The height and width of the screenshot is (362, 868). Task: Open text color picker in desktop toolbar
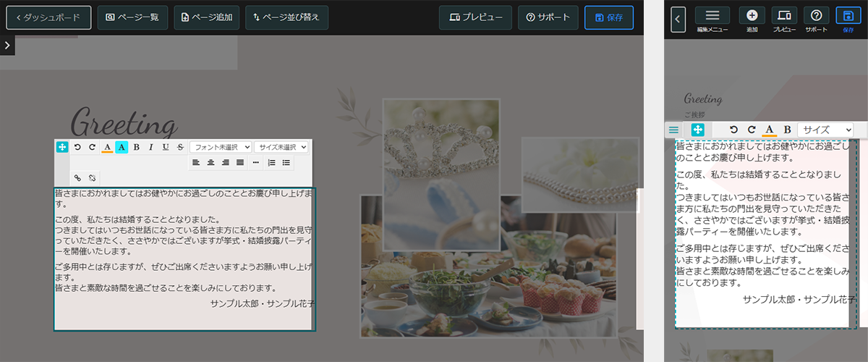(107, 147)
